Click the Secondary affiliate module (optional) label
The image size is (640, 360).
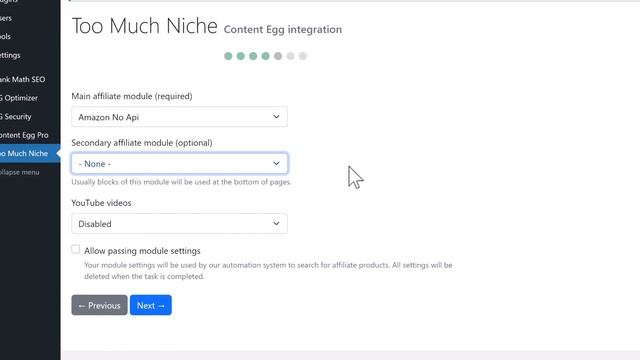(x=142, y=143)
